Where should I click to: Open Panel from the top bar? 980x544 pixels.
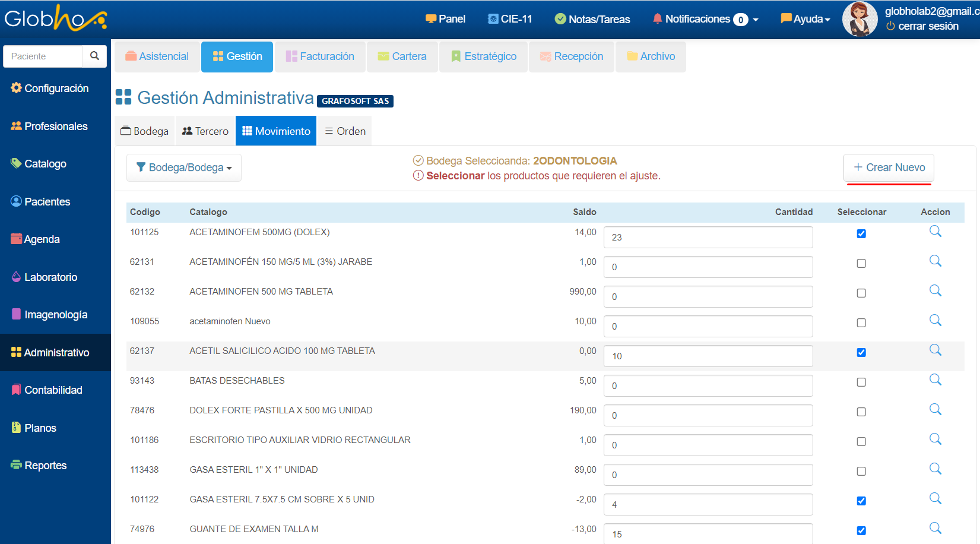click(445, 19)
